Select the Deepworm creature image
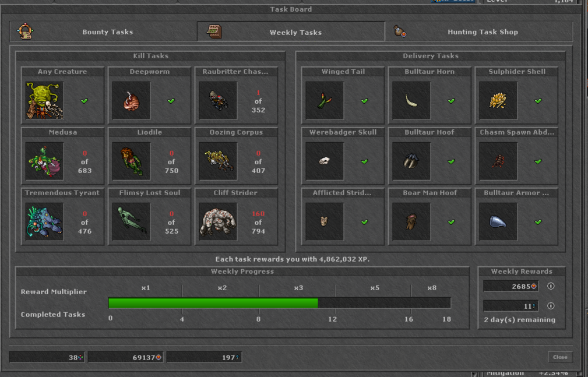588x377 pixels. pyautogui.click(x=131, y=101)
